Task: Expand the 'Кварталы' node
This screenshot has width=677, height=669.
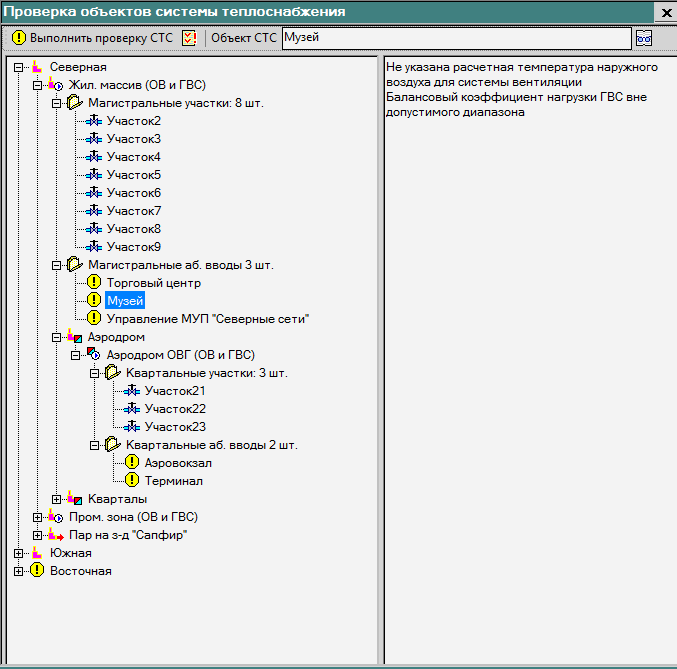Action: tap(56, 499)
